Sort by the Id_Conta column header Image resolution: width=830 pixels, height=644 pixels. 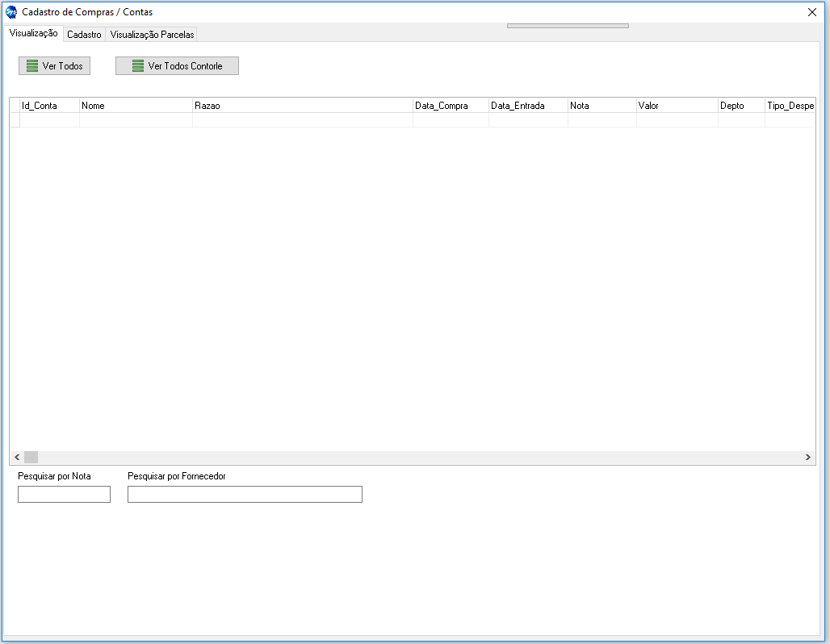(49, 106)
